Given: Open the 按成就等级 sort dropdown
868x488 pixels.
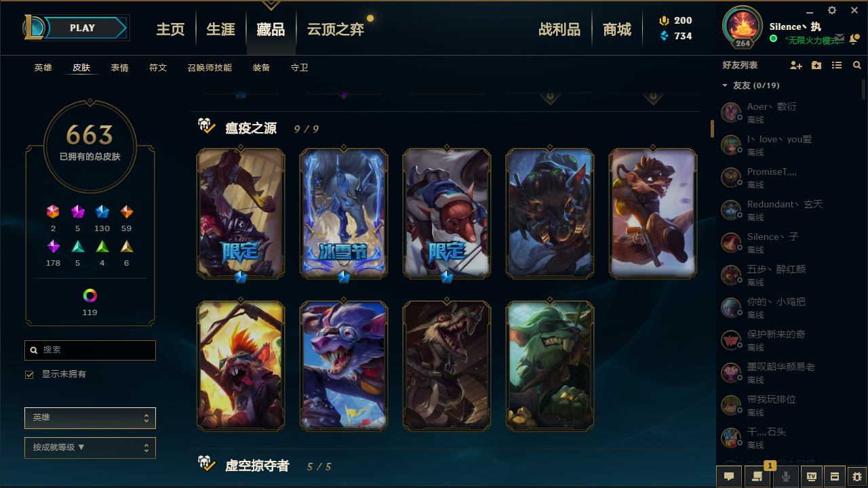Looking at the screenshot, I should click(x=90, y=448).
